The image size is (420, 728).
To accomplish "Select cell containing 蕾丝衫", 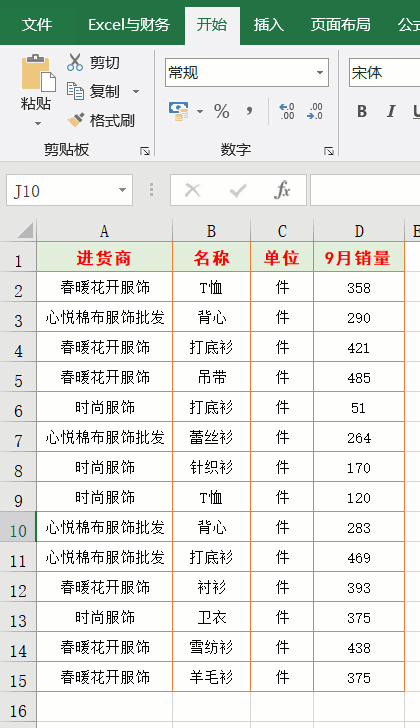I will pos(211,437).
